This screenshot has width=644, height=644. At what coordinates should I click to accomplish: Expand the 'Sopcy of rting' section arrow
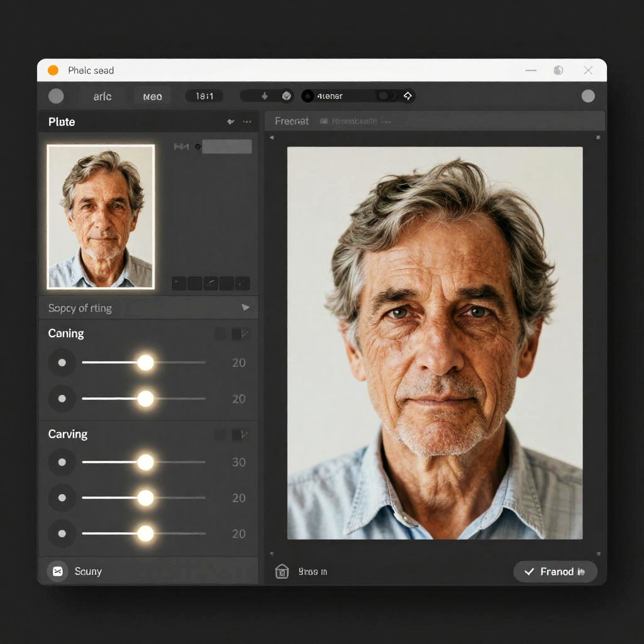pos(245,308)
